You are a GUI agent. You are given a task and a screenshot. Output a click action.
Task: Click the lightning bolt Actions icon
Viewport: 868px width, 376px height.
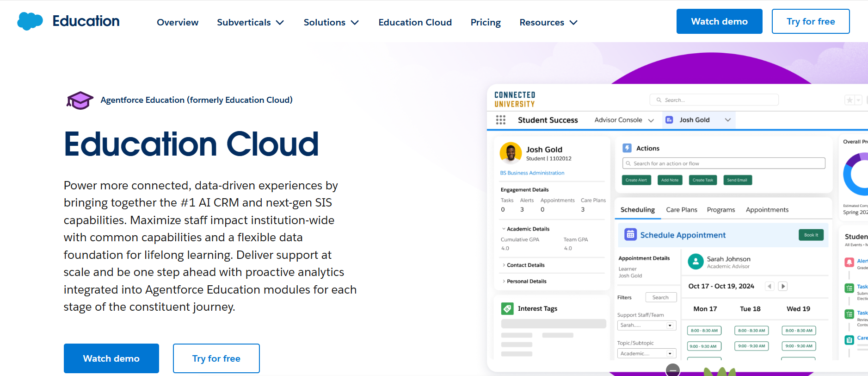tap(627, 148)
